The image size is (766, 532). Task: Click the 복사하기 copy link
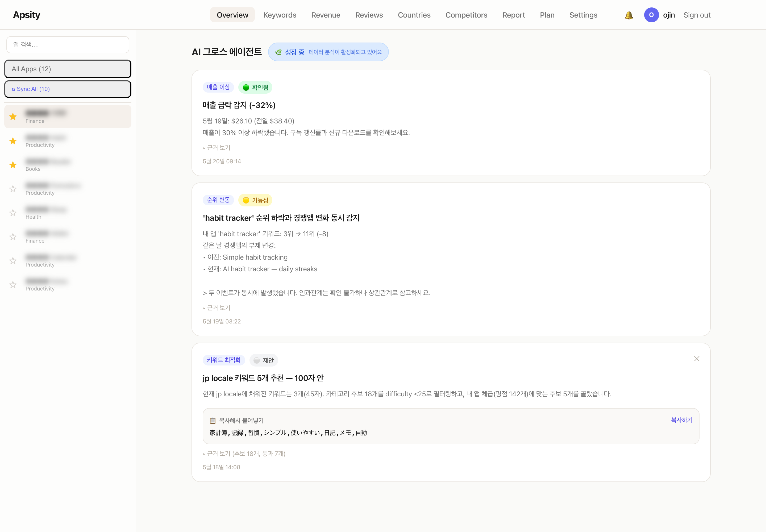click(681, 420)
